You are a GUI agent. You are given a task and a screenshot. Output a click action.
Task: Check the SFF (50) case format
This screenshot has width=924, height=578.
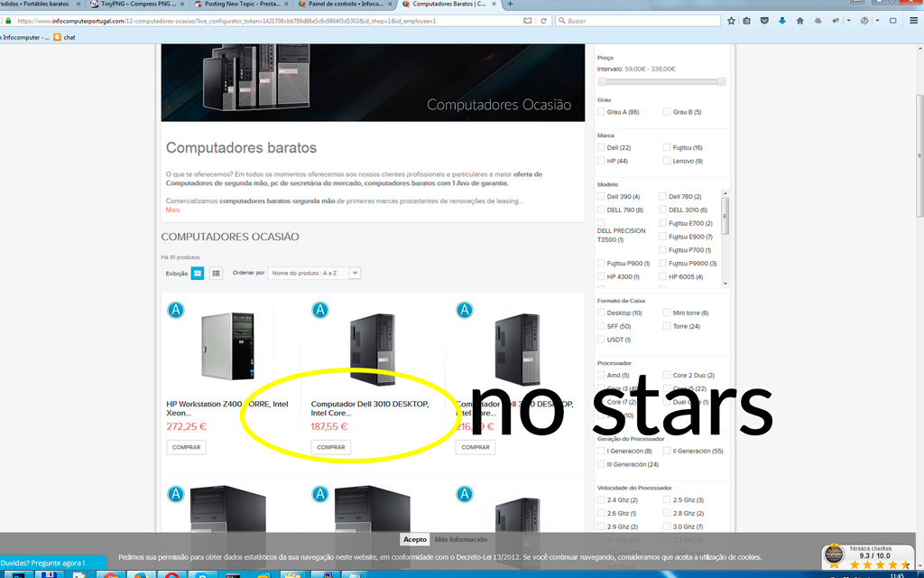click(x=601, y=326)
